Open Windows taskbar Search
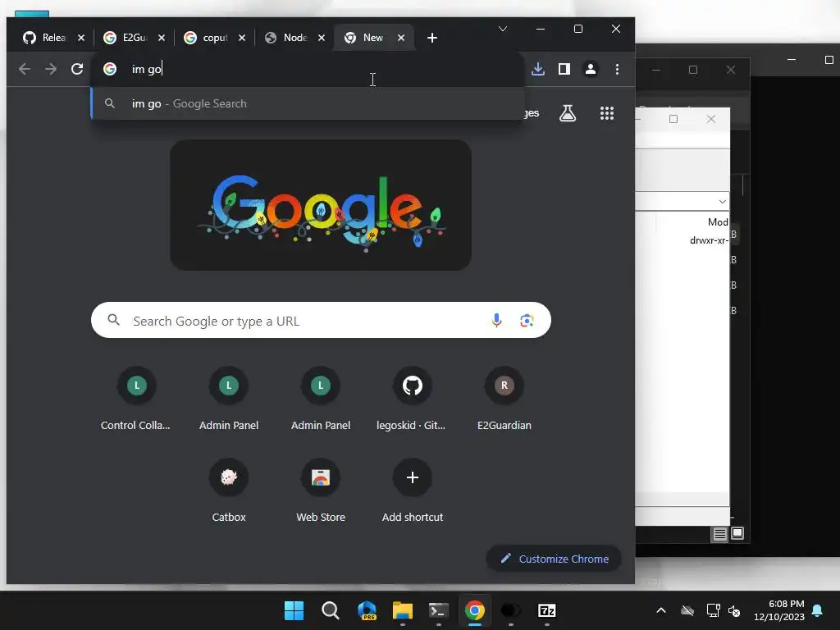This screenshot has height=630, width=840. click(330, 610)
